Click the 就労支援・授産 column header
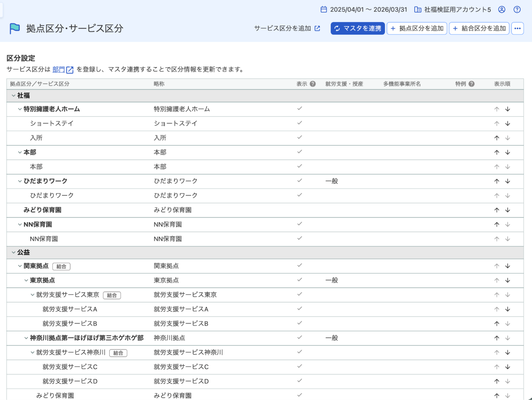The width and height of the screenshot is (532, 400). [344, 84]
